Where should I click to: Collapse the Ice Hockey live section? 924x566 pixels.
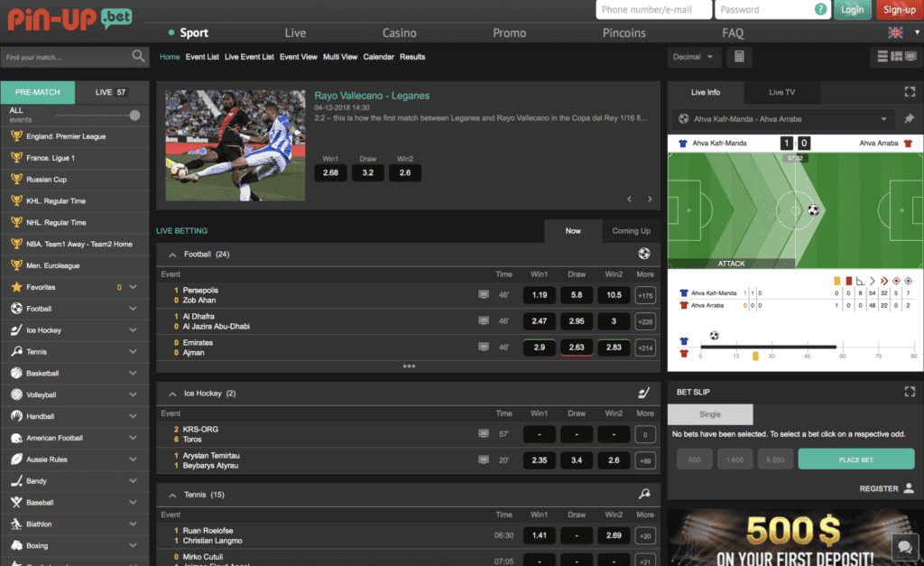[172, 394]
